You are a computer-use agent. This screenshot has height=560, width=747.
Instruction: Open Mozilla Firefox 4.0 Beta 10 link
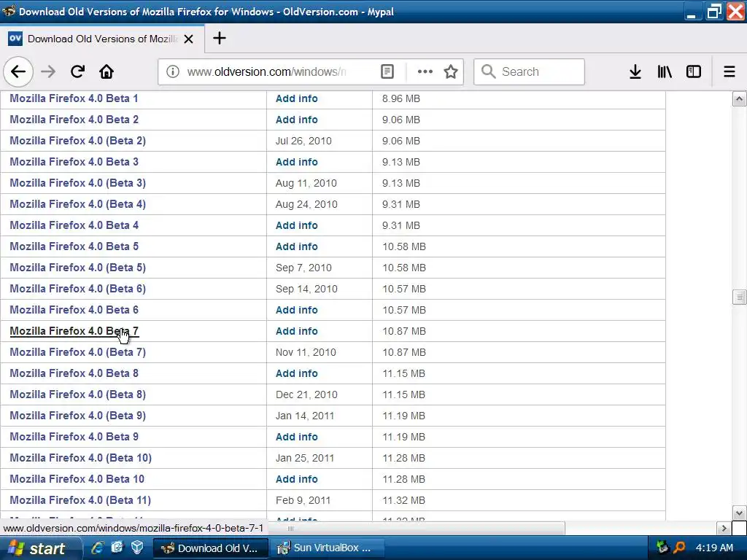point(77,479)
